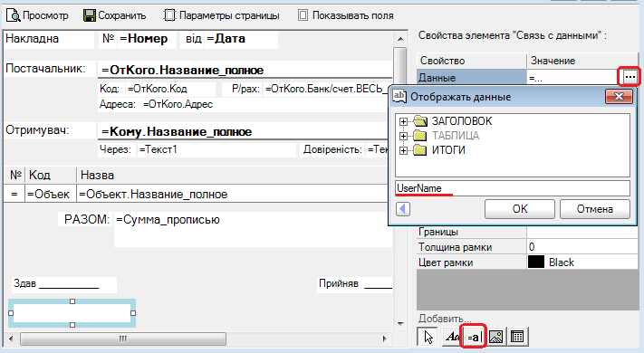Screen dimensions: 644x353
Task: Close the Отображать данные dialog
Action: pyautogui.click(x=619, y=97)
